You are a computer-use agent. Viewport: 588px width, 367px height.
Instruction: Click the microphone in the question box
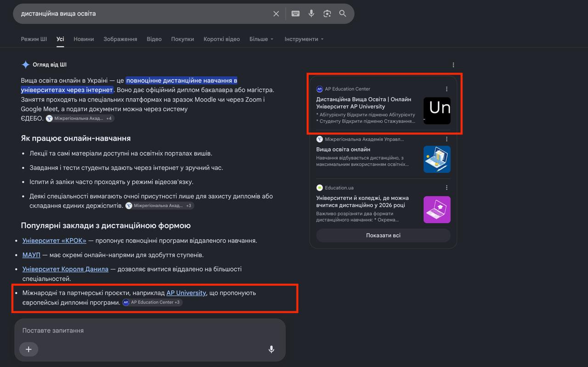(271, 349)
